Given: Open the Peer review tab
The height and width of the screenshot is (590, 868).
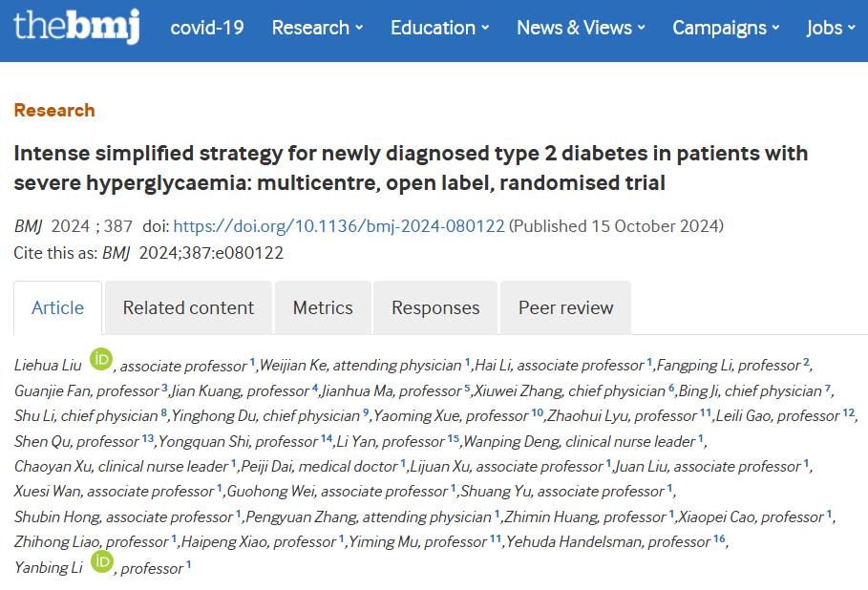Looking at the screenshot, I should coord(565,307).
